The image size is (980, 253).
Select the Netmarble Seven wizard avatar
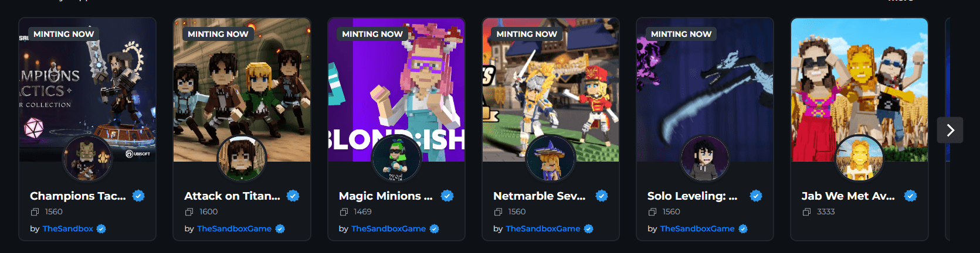pyautogui.click(x=551, y=158)
